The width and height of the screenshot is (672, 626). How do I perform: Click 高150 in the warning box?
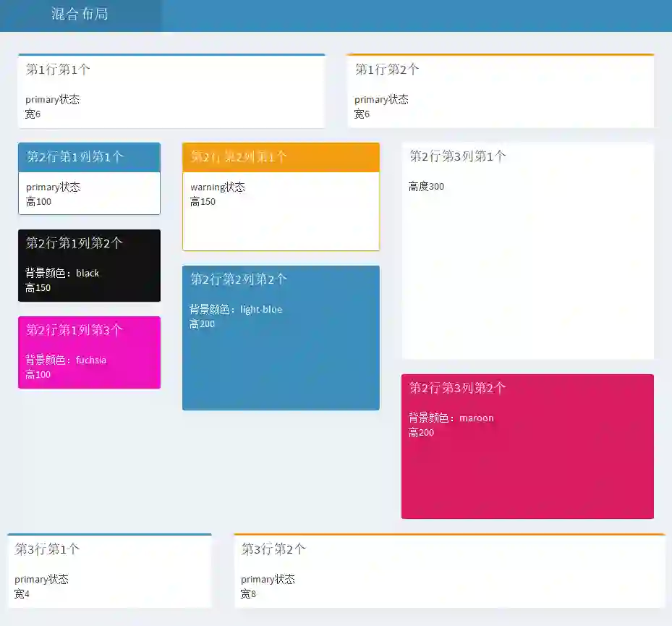coord(203,201)
